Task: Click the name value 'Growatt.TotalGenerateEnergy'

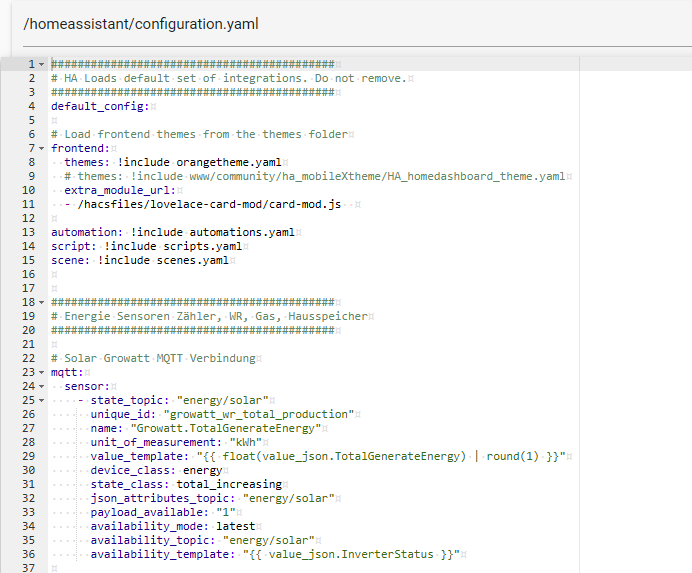Action: (226, 428)
